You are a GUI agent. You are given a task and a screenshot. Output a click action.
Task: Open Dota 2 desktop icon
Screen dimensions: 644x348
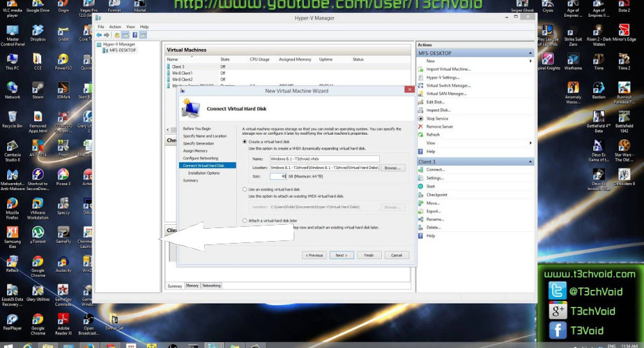coord(624,6)
